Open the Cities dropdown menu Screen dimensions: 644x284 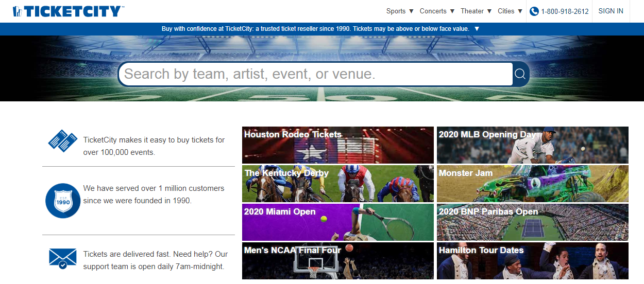510,11
